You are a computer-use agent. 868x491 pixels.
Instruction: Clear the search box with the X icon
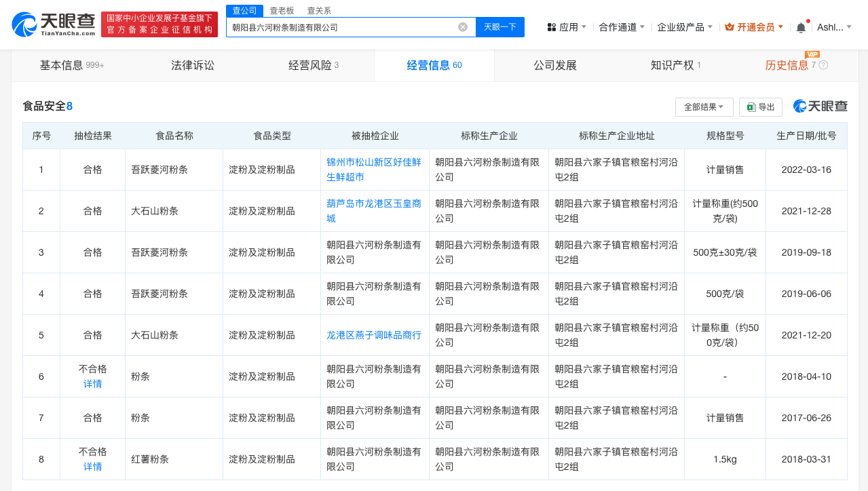click(463, 27)
